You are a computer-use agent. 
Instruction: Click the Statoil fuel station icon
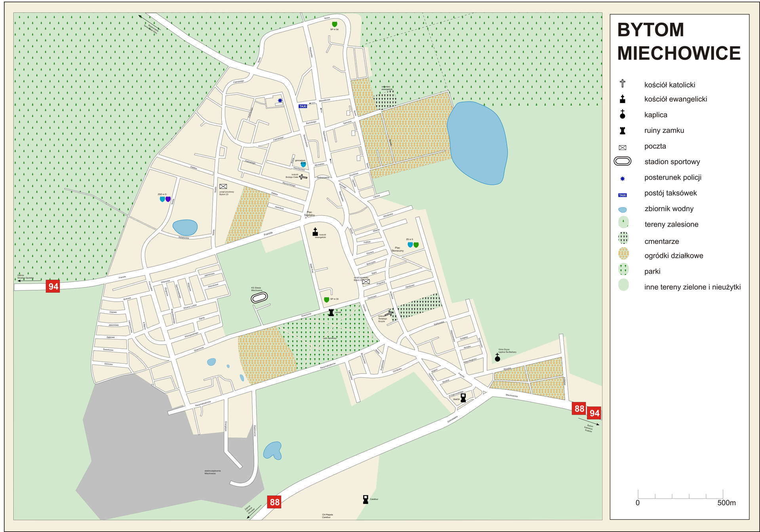(x=463, y=398)
